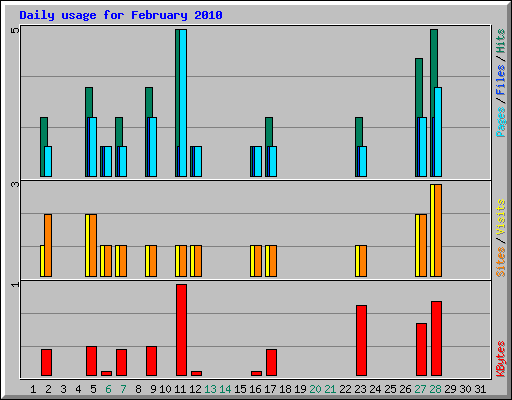Click the red KBytes bar for day 5
This screenshot has width=512, height=400.
click(x=91, y=361)
